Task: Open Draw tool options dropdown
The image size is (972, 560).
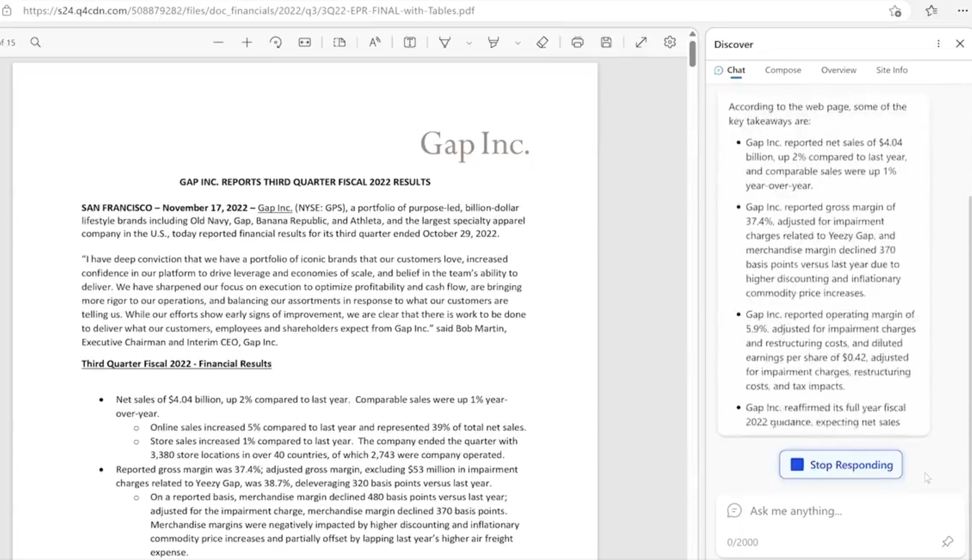Action: click(x=469, y=43)
